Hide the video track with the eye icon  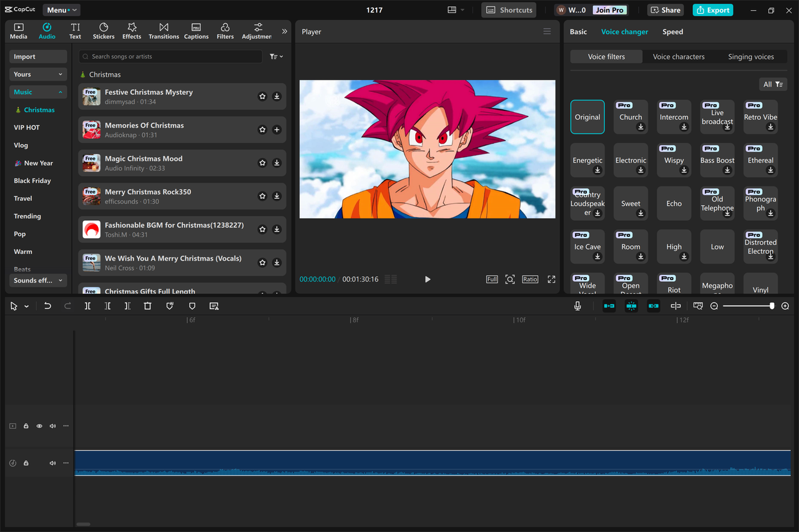click(39, 426)
